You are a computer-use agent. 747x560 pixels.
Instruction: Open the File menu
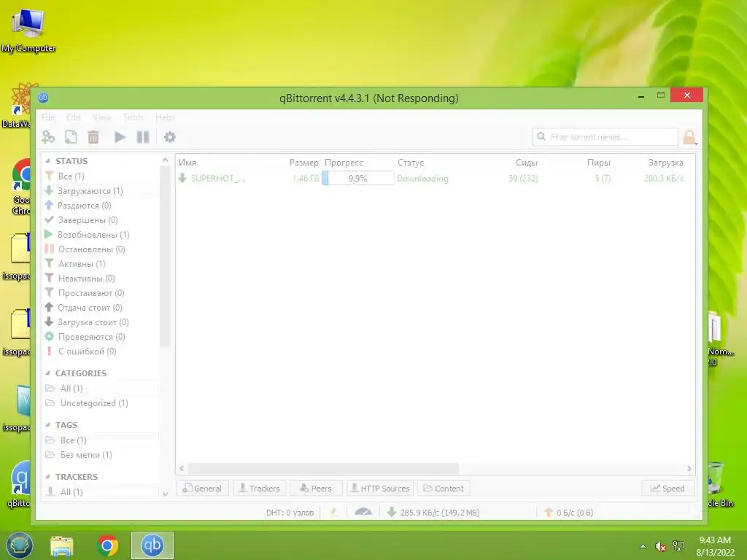48,117
